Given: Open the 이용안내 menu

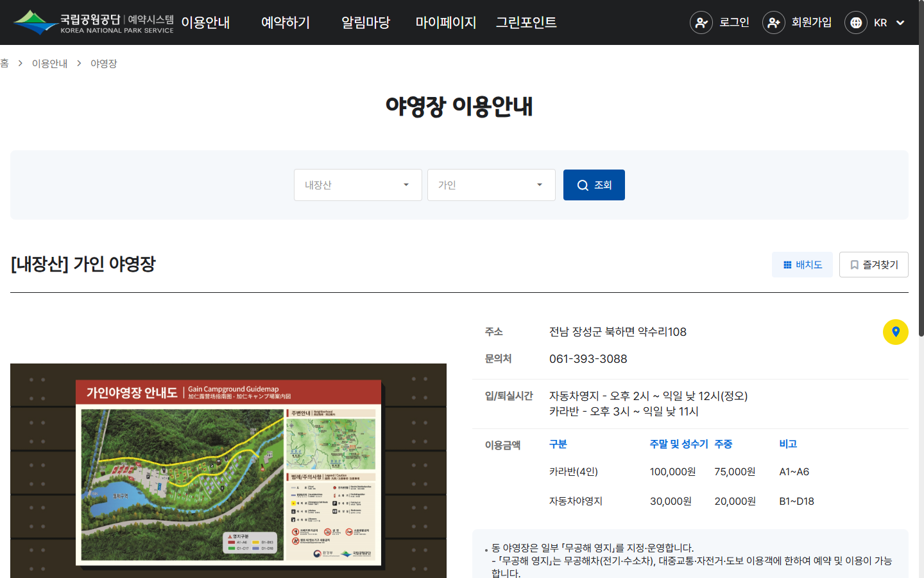Looking at the screenshot, I should tap(205, 22).
